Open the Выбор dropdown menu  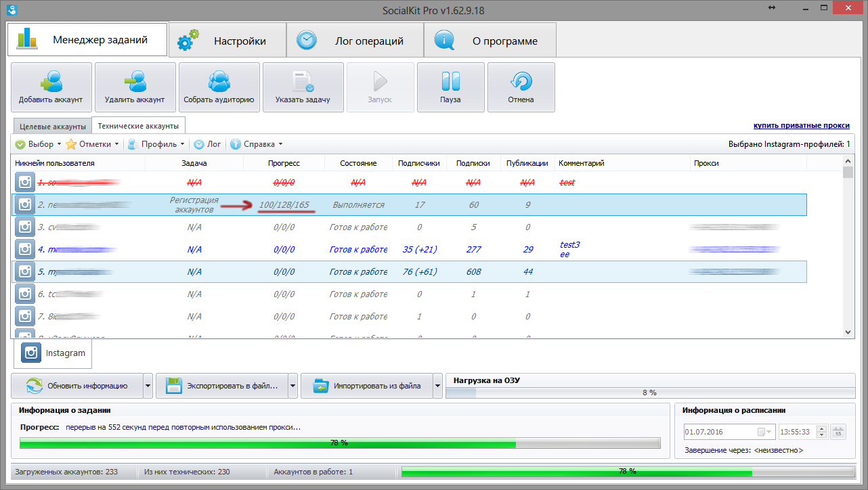coord(38,144)
